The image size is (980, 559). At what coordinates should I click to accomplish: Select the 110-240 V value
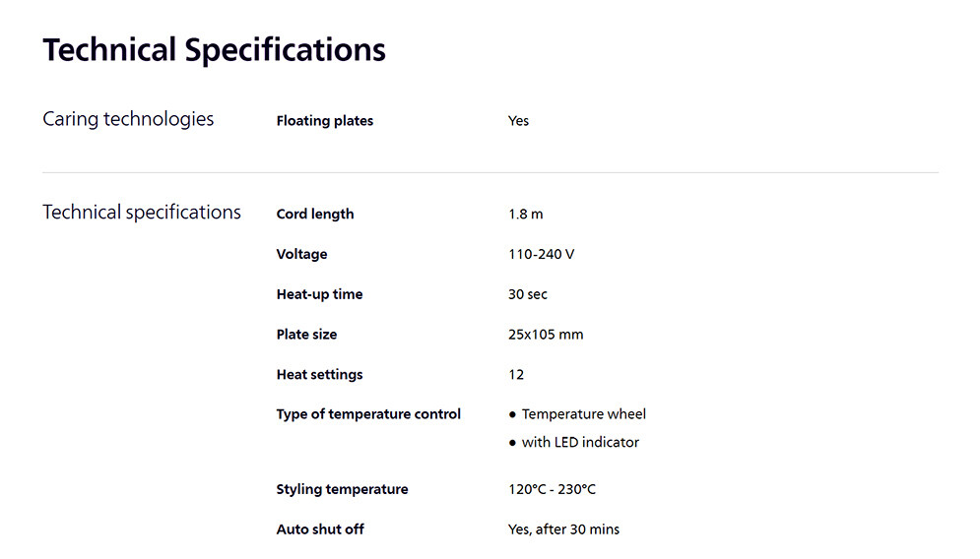(541, 254)
